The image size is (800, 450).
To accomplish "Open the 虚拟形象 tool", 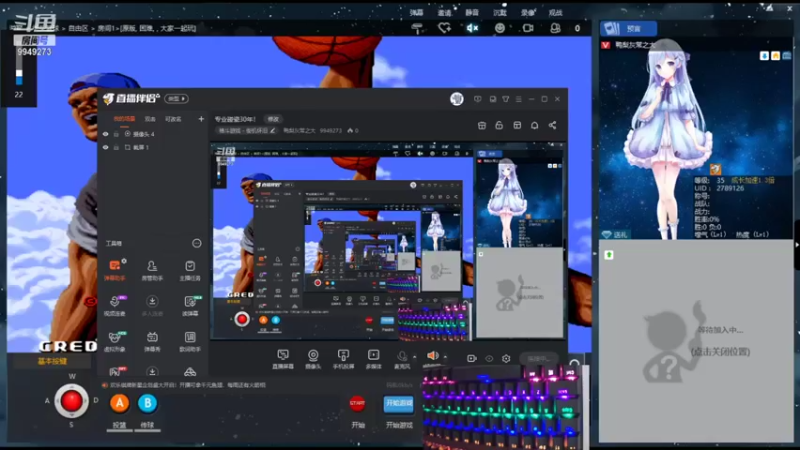I will (115, 341).
